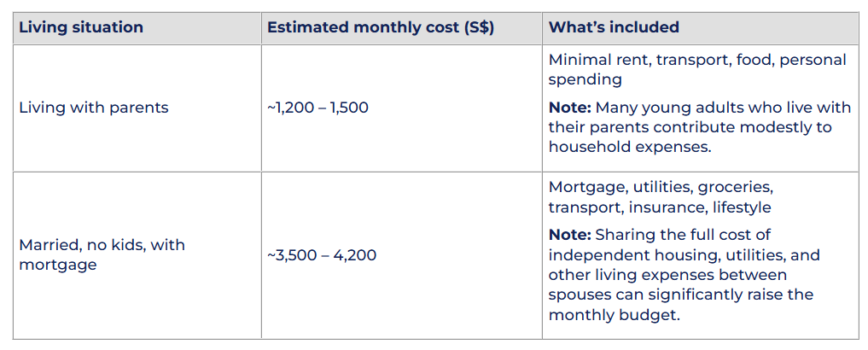868x350 pixels.
Task: Click the line "transport, insurance, lifestyle"
Action: (659, 207)
